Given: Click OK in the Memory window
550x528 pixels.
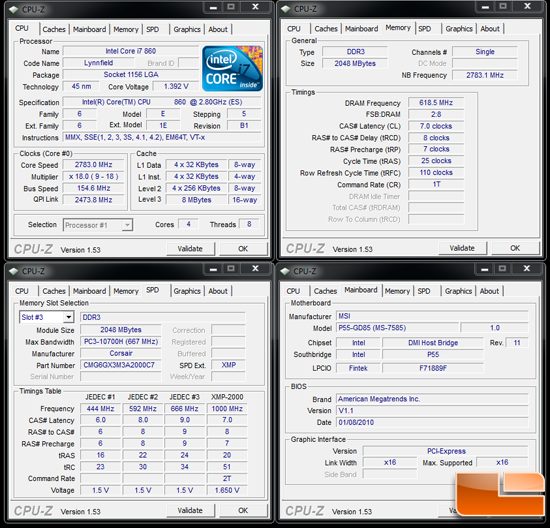Looking at the screenshot, I should pos(515,248).
